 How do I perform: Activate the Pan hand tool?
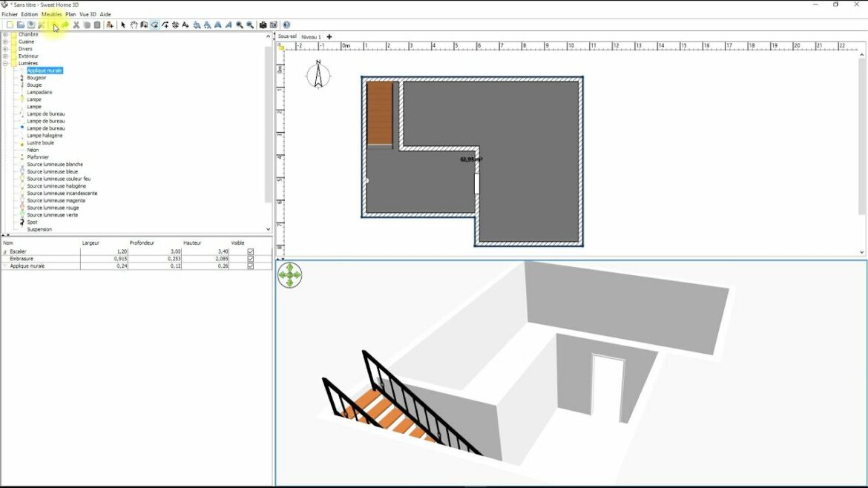[134, 25]
